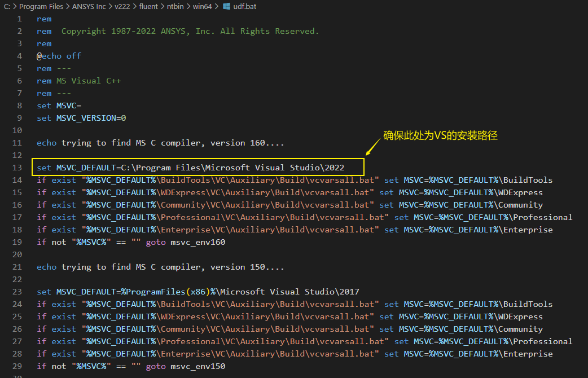
Task: Click the WDExpress check on line 15
Action: (289, 192)
